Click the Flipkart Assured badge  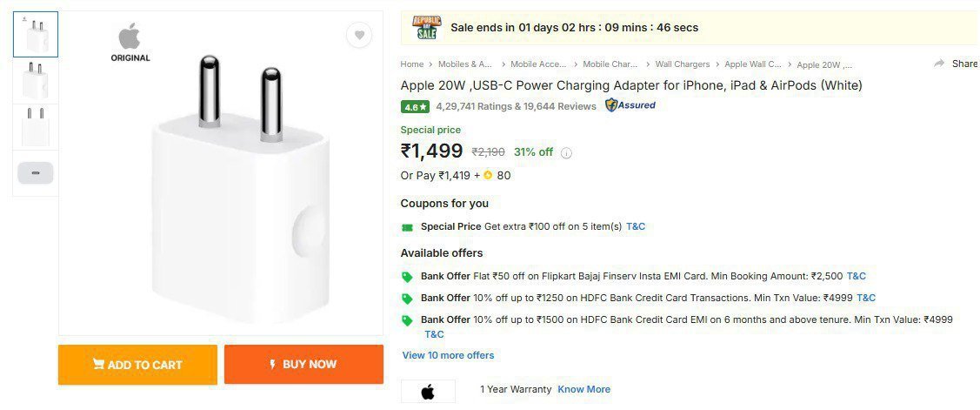pos(630,105)
